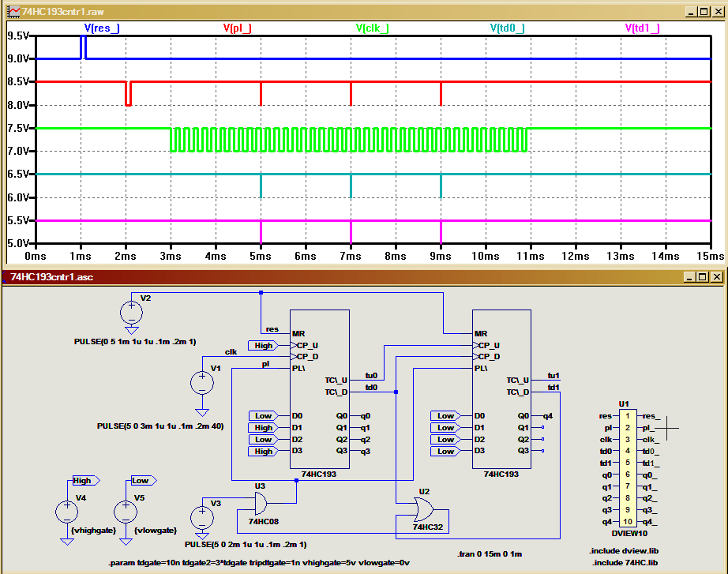This screenshot has height=574, width=728.
Task: Click the q4 net label
Action: [x=548, y=416]
